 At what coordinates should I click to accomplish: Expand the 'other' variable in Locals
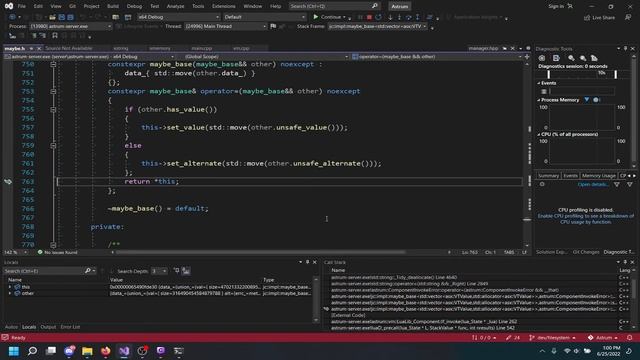point(10,293)
